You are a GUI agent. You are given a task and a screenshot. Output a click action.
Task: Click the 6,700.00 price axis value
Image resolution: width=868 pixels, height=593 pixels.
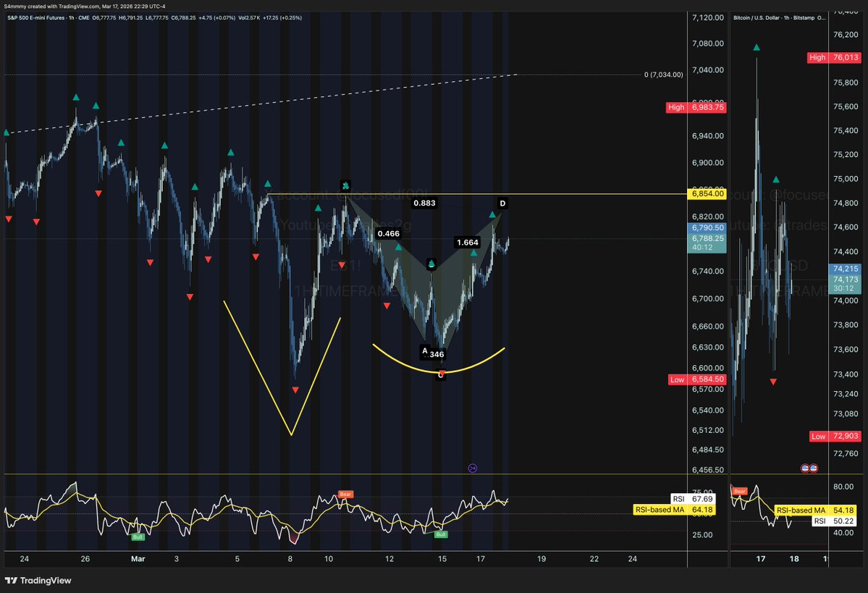707,298
